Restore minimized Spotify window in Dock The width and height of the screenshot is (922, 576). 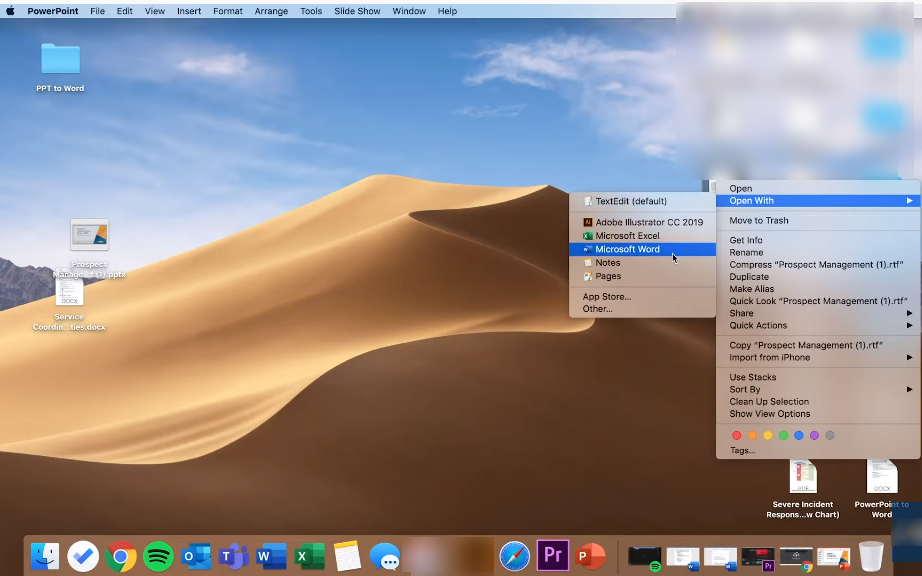point(644,558)
